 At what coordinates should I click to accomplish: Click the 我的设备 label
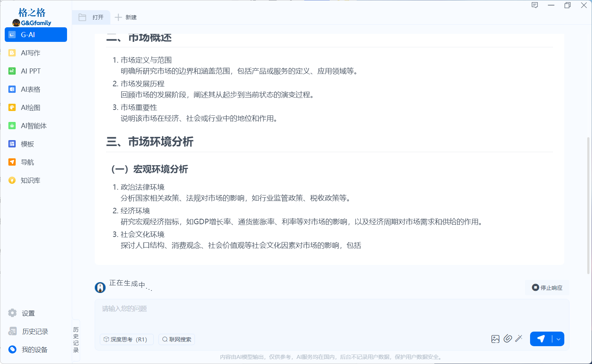(35, 349)
